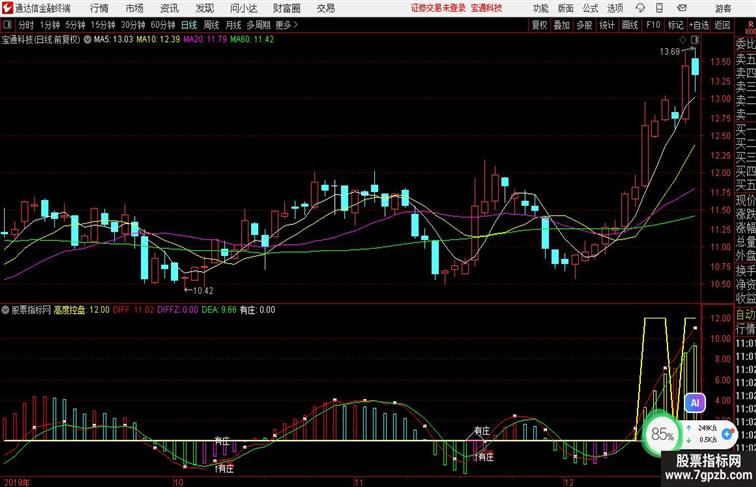
Task: Switch to the 15分钟 period tab
Action: [103, 25]
